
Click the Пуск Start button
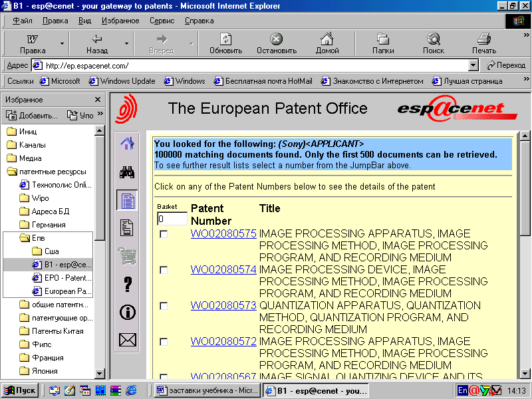pos(20,390)
